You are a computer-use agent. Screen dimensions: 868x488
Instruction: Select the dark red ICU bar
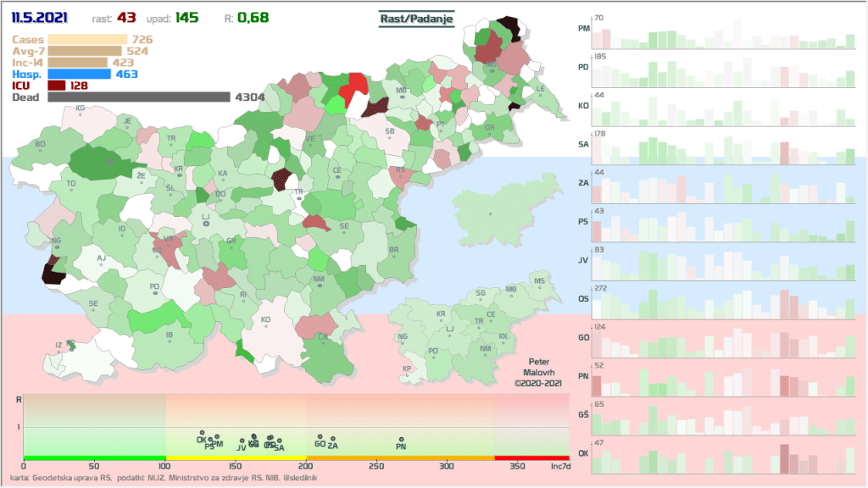(57, 86)
